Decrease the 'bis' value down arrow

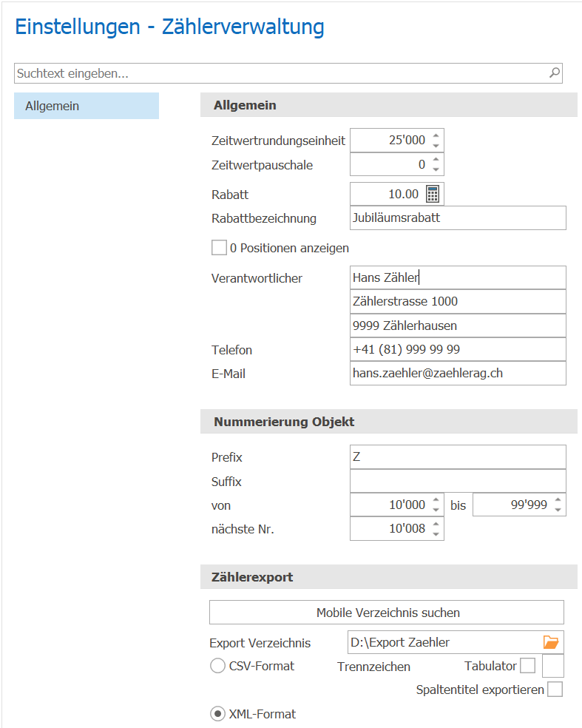pos(558,510)
